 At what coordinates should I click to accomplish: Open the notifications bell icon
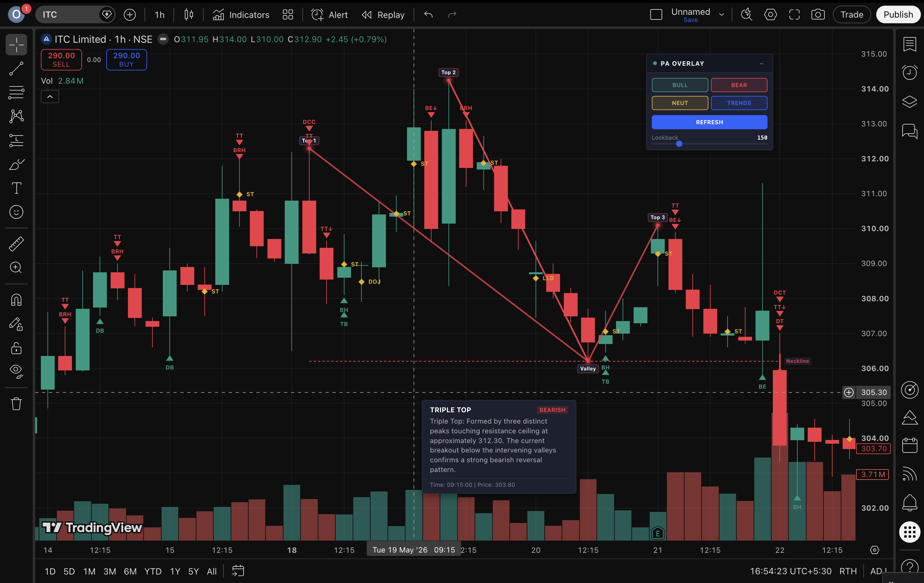click(x=910, y=502)
